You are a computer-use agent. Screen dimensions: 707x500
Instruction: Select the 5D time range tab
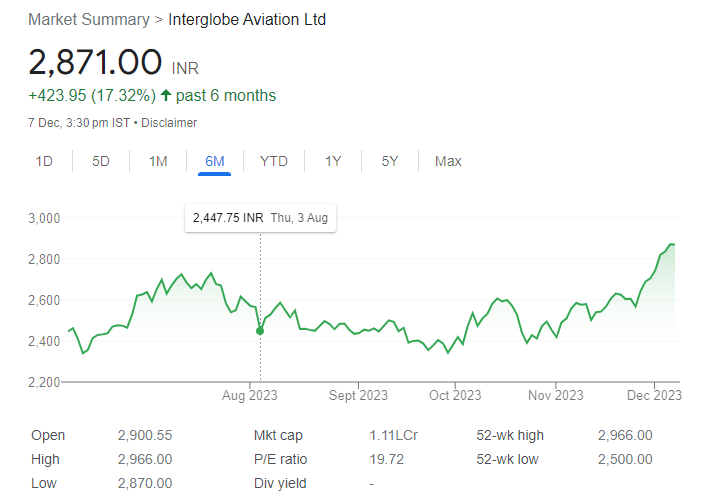pos(101,161)
